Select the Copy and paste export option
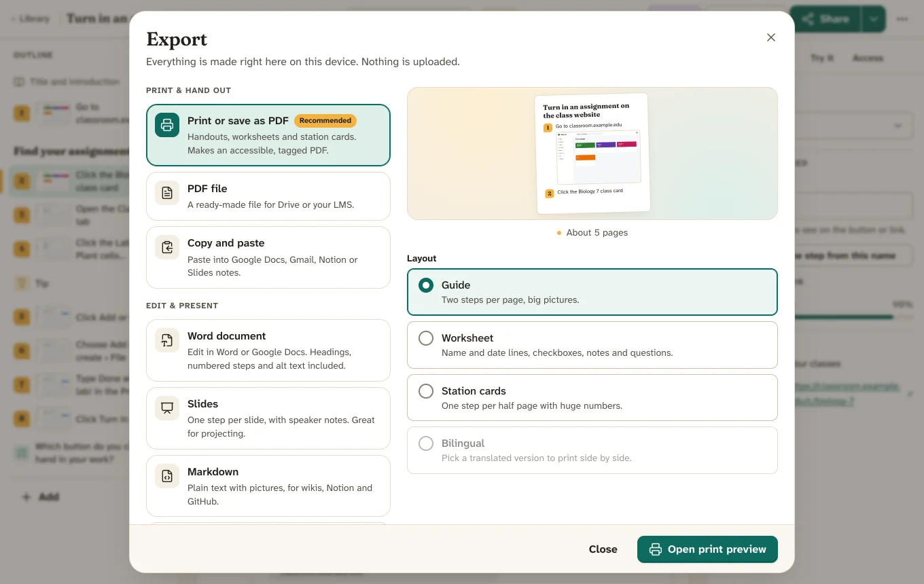 [x=268, y=257]
